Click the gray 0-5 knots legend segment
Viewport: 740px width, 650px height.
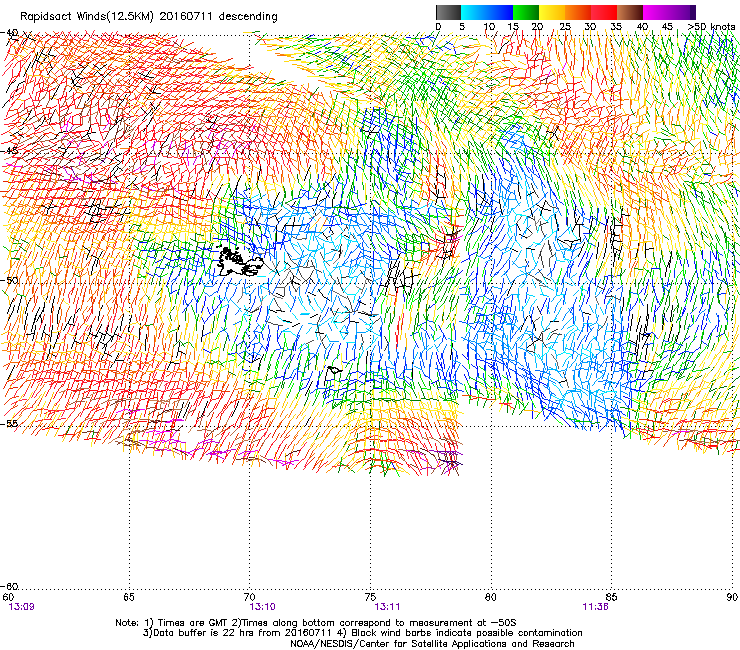tap(448, 12)
